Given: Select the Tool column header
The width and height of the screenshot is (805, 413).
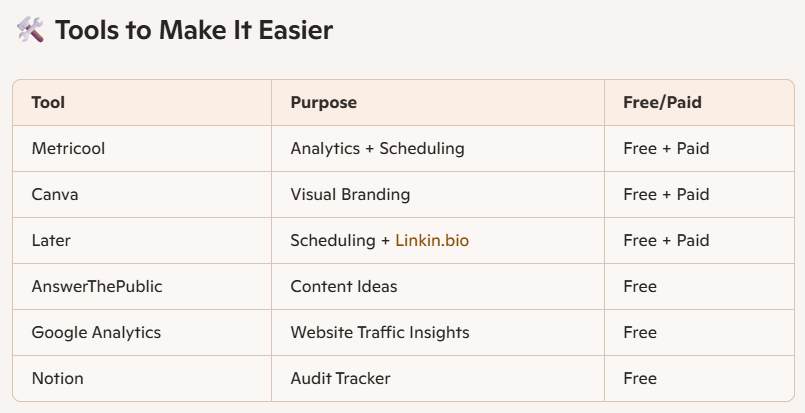Looking at the screenshot, I should [x=142, y=102].
